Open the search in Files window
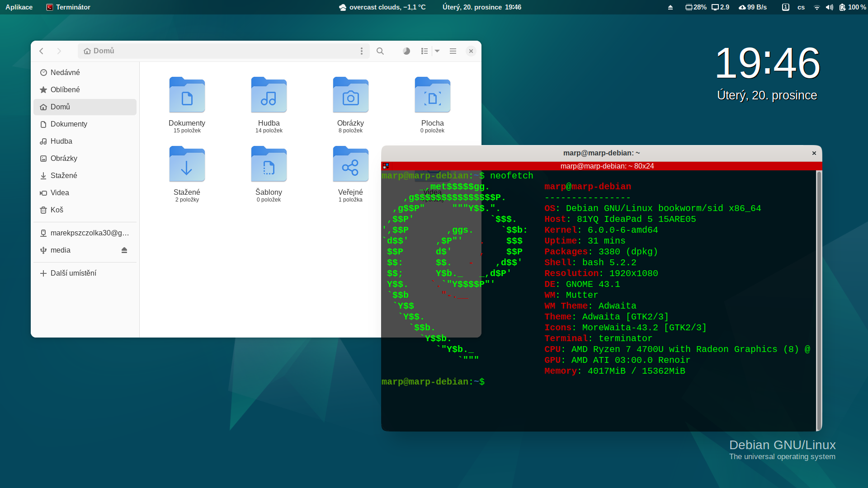This screenshot has height=488, width=868. coord(380,51)
